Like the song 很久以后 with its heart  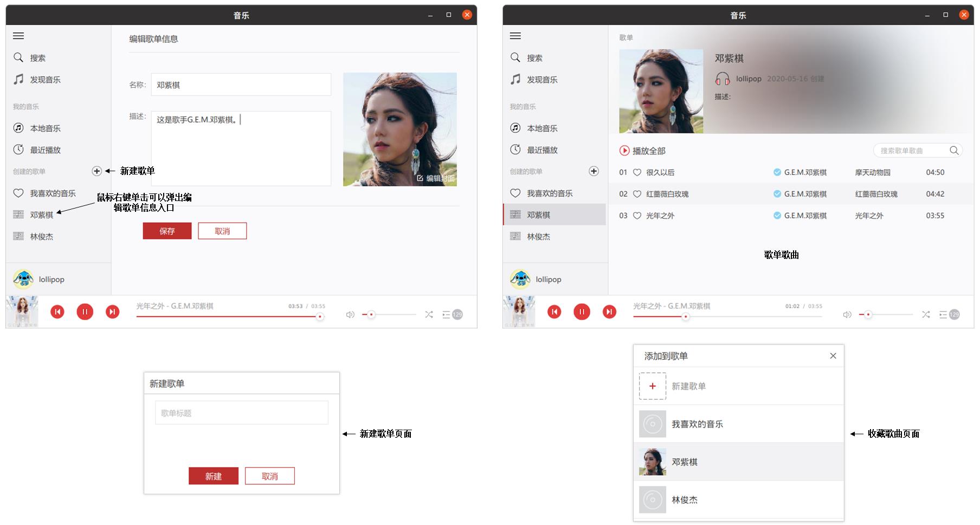(637, 172)
